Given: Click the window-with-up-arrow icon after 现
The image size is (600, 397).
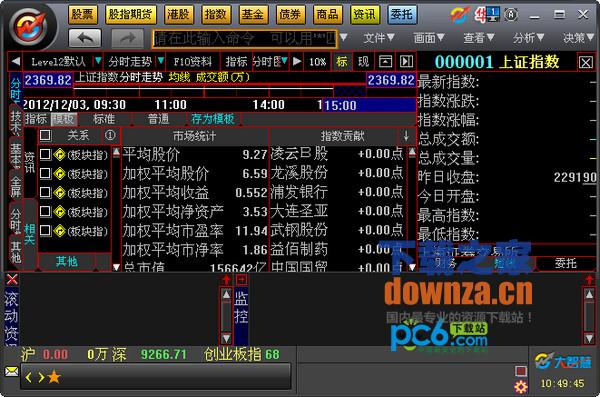Looking at the screenshot, I should [x=385, y=61].
